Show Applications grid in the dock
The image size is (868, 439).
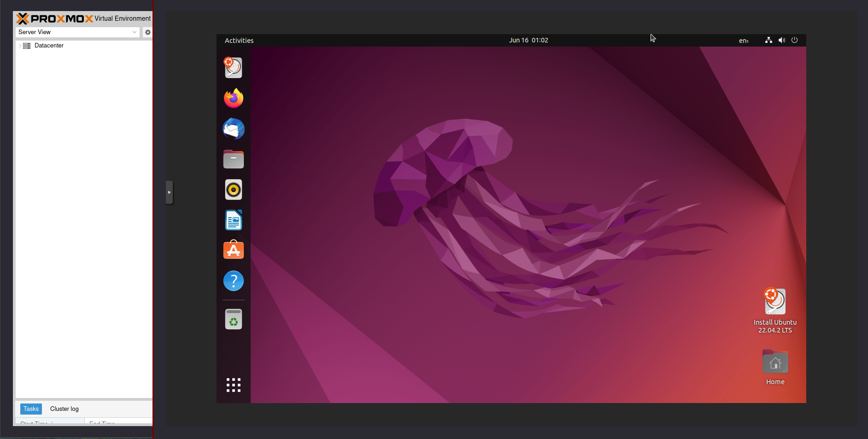pyautogui.click(x=233, y=385)
